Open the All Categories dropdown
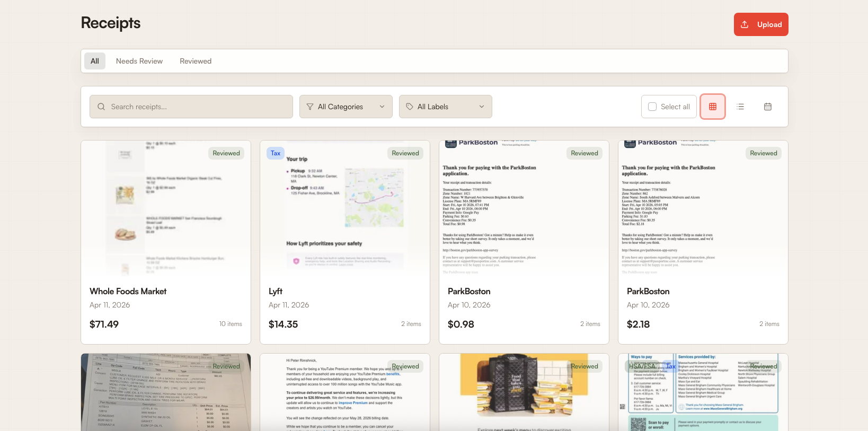 tap(346, 107)
